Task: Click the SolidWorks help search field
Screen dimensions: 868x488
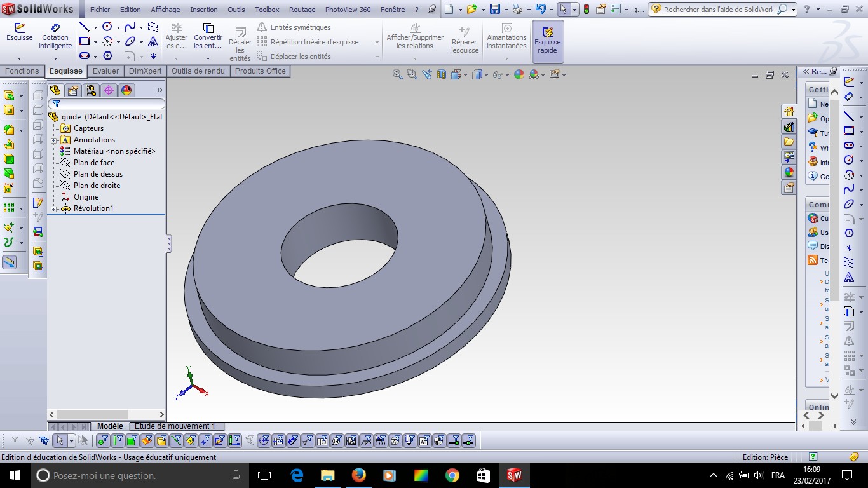Action: coord(719,9)
